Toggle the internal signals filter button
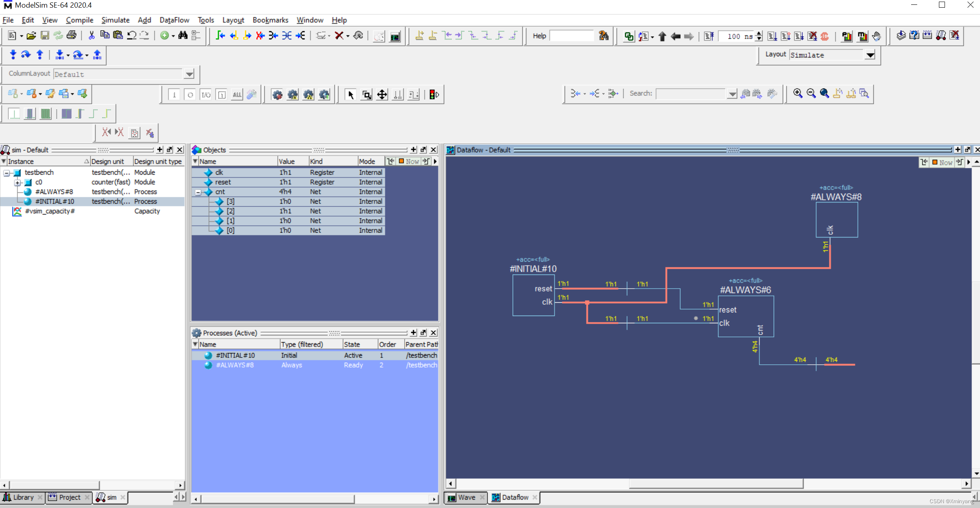Viewport: 980px width, 508px height. [x=222, y=95]
